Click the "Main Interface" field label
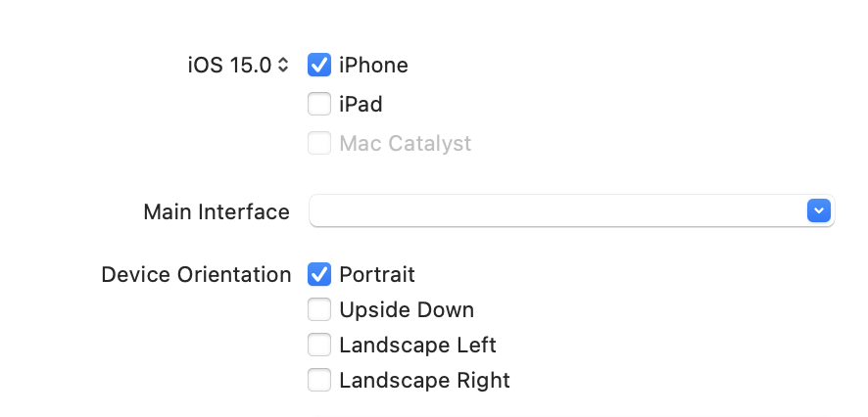Image resolution: width=868 pixels, height=417 pixels. [217, 211]
